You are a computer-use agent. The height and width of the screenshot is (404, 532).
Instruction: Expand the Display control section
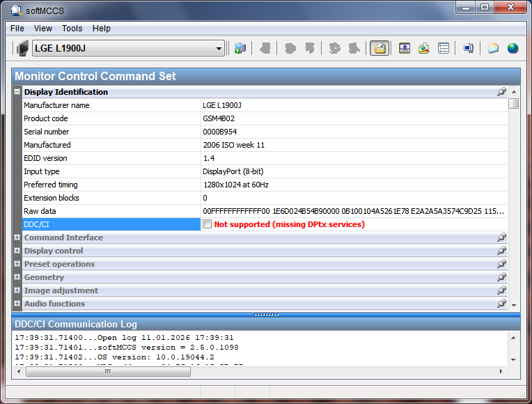tap(17, 251)
